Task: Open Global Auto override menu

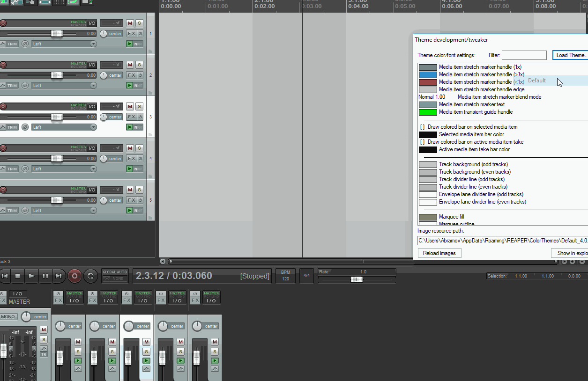Action: pyautogui.click(x=115, y=275)
